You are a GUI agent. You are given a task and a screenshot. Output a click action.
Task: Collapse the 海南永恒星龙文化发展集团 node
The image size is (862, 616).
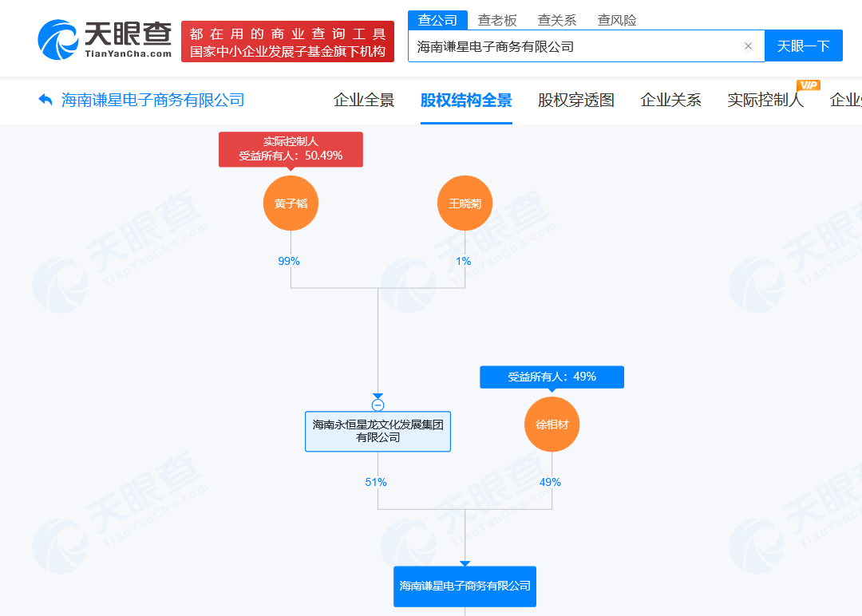[378, 405]
